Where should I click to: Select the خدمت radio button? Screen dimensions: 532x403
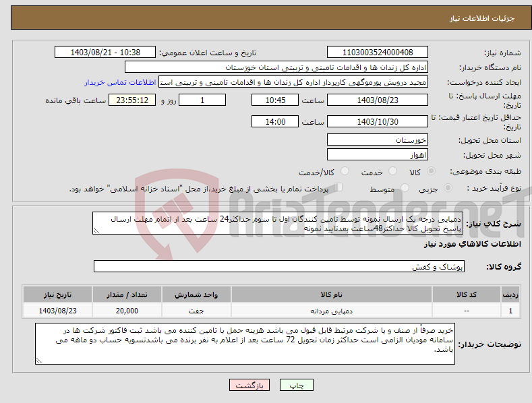pyautogui.click(x=392, y=171)
